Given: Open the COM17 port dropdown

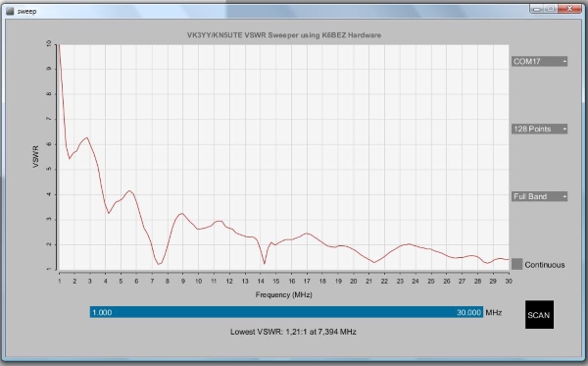Looking at the screenshot, I should coord(539,61).
